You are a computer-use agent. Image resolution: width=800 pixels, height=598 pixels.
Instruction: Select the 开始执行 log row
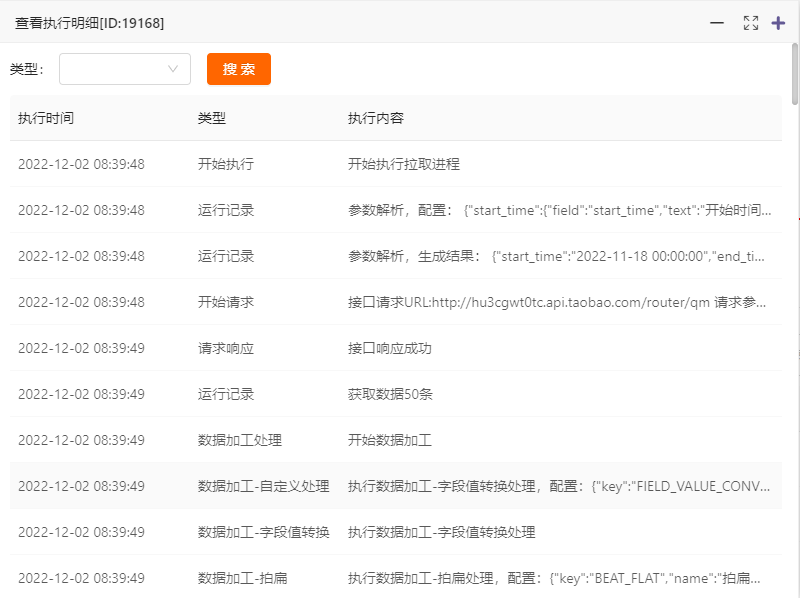[400, 164]
